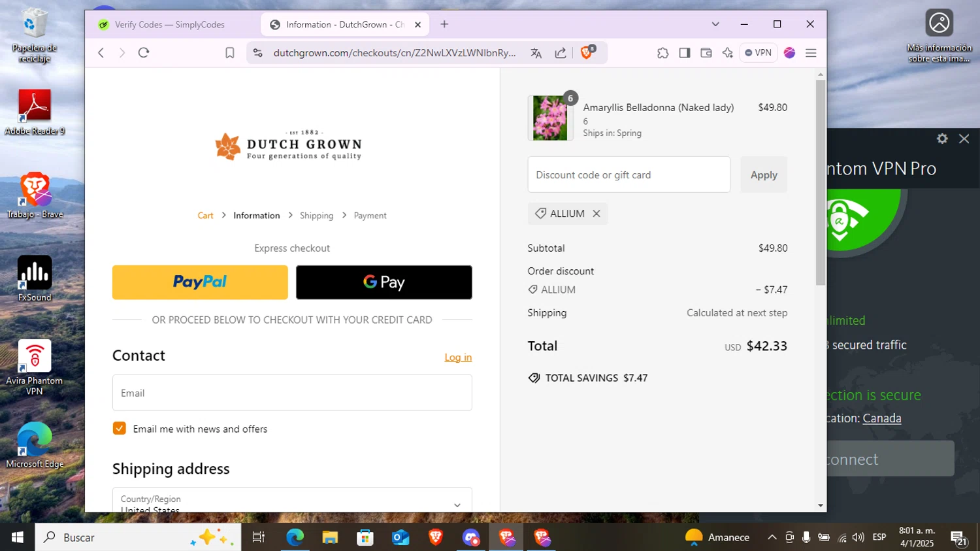Close the DutchGrown Information tab
This screenshot has width=980, height=551.
417,25
